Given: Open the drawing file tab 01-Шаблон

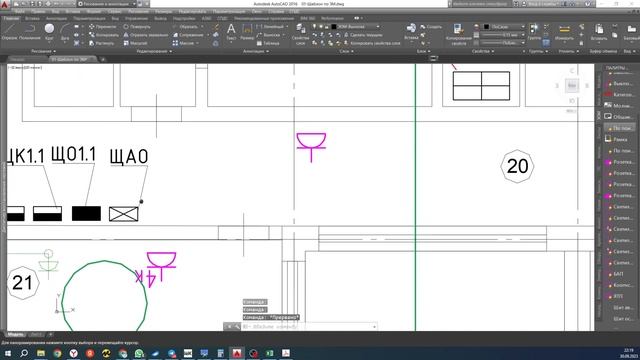Looking at the screenshot, I should pyautogui.click(x=72, y=59).
